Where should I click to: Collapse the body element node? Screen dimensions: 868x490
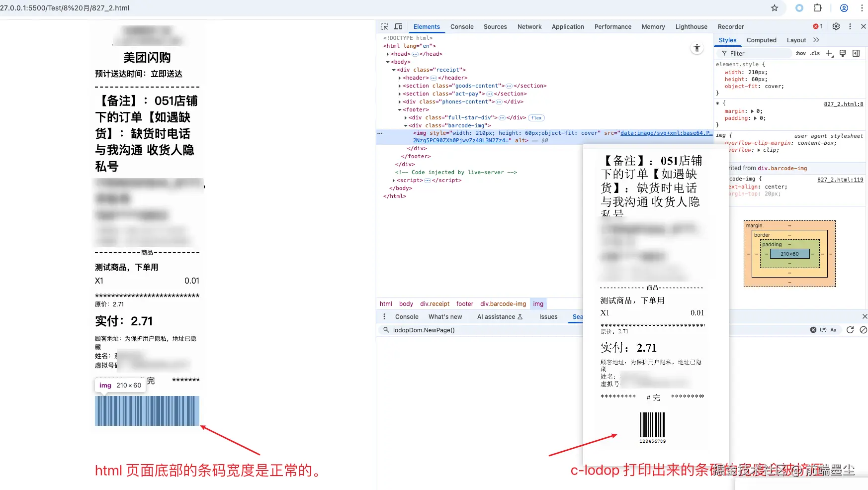coord(388,62)
